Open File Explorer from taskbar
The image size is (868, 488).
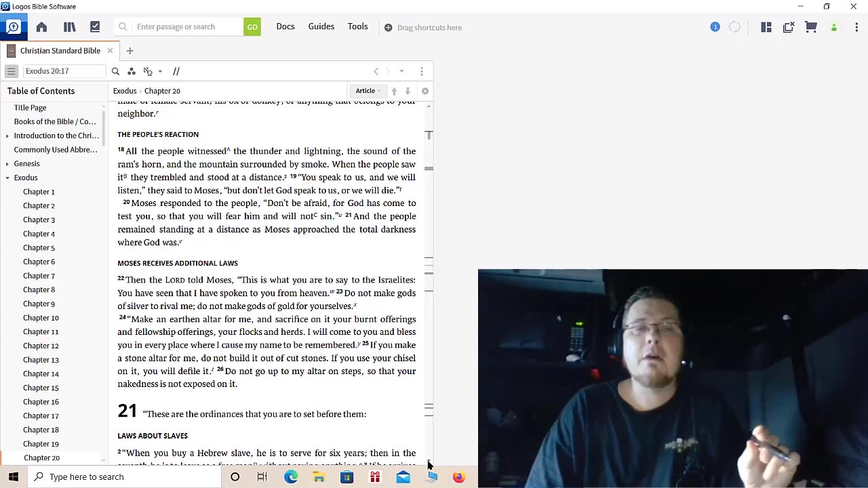pyautogui.click(x=319, y=477)
